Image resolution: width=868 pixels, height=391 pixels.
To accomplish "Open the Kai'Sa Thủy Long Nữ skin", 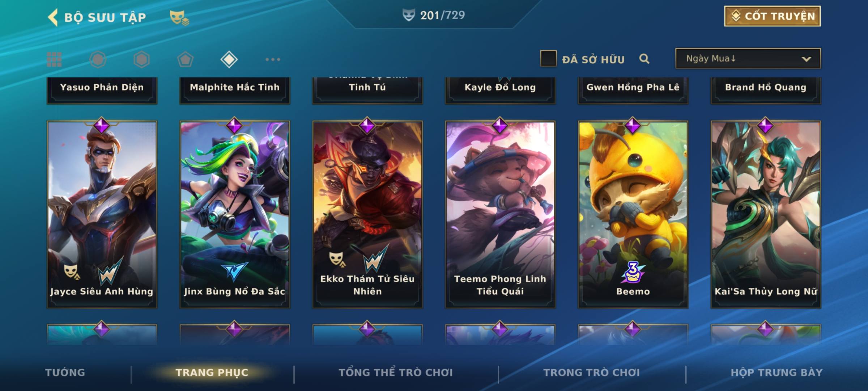I will [x=766, y=214].
